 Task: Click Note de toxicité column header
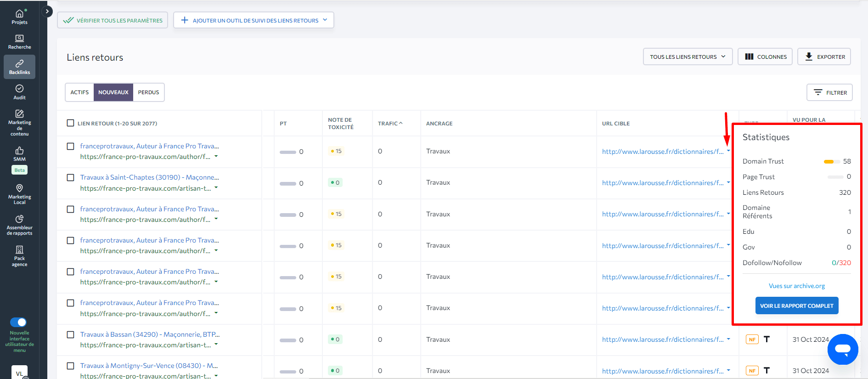[x=341, y=123]
